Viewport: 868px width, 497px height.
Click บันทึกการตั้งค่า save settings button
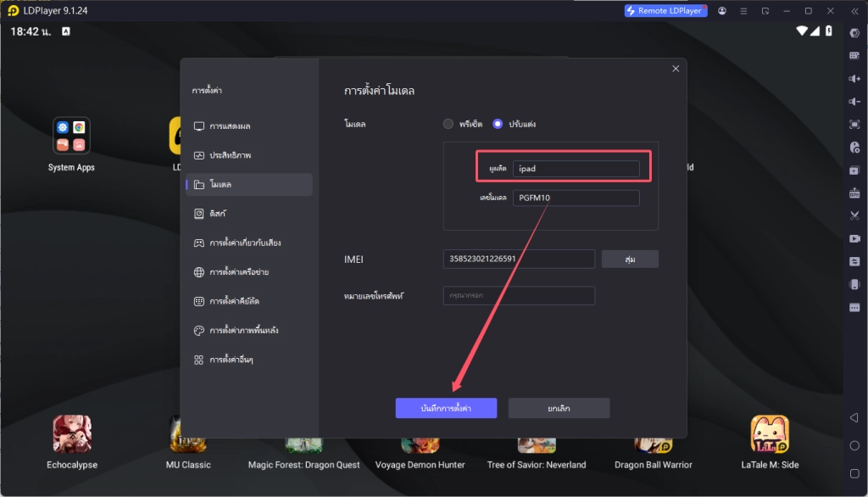(446, 408)
